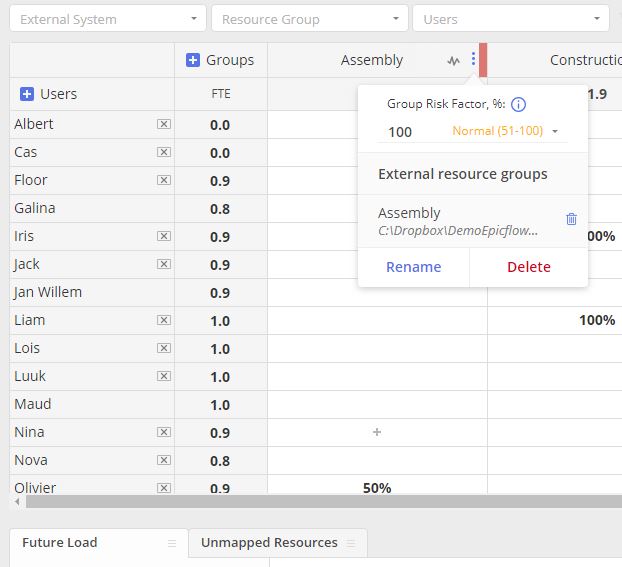
Task: Add Nina to Assembly via the plus cell
Action: coord(377,432)
